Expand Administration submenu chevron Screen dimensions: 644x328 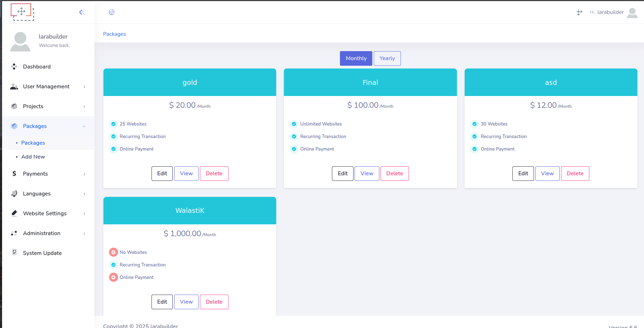tap(84, 233)
